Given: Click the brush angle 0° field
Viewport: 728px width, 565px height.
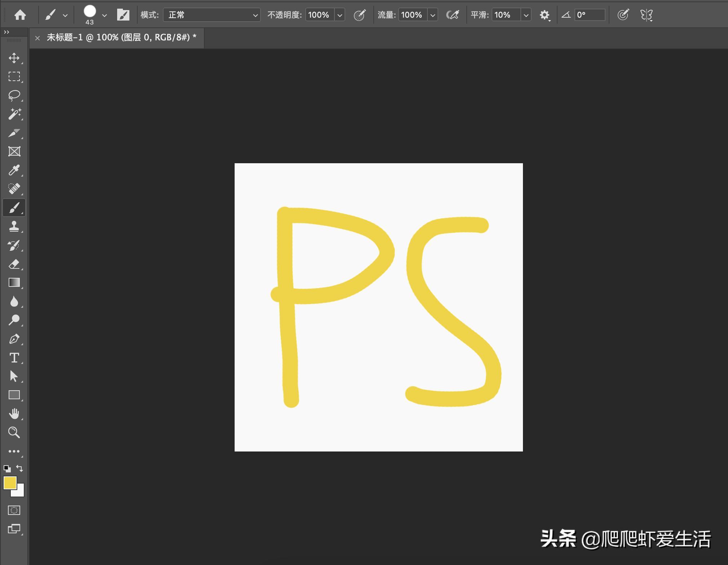Looking at the screenshot, I should click(x=589, y=15).
